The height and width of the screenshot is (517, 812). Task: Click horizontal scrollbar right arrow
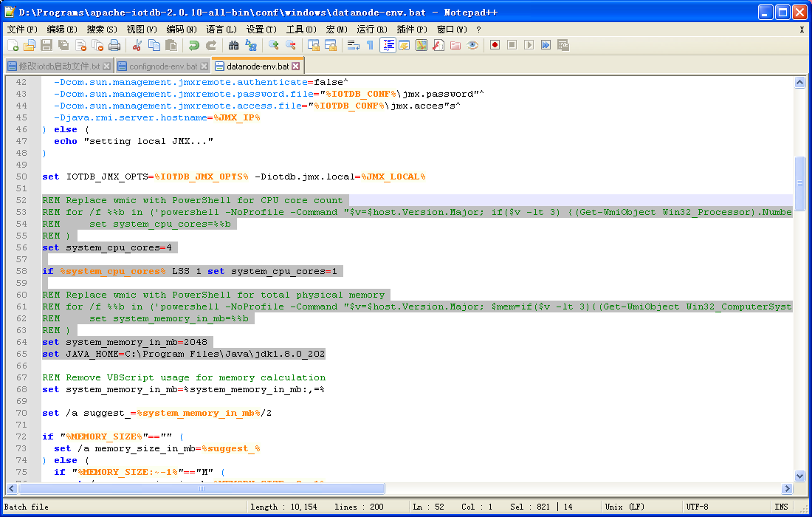[x=787, y=488]
